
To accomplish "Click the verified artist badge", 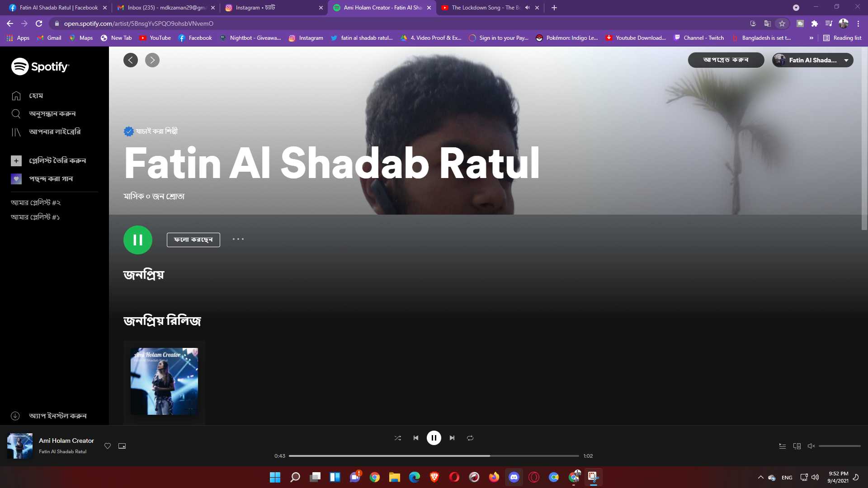I will [129, 131].
